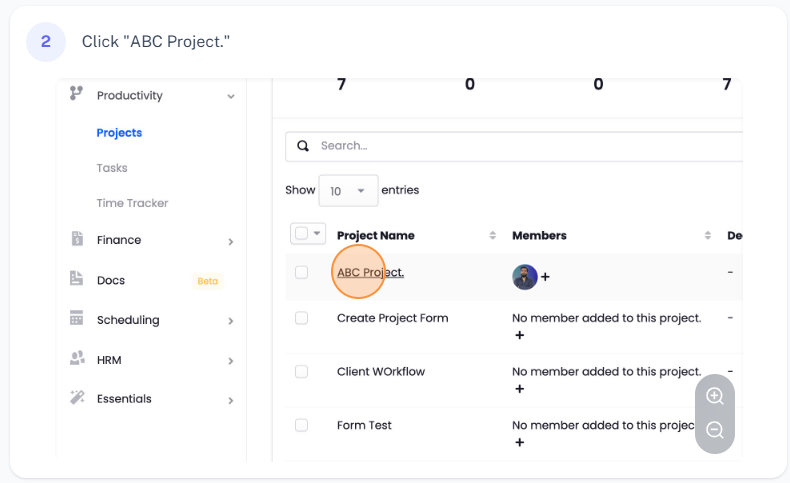
Task: Collapse the Productivity menu chevron
Action: [231, 96]
